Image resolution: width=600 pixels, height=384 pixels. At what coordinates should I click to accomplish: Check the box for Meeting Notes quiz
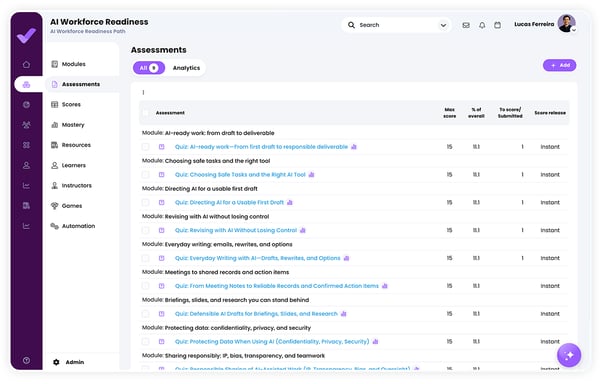145,286
